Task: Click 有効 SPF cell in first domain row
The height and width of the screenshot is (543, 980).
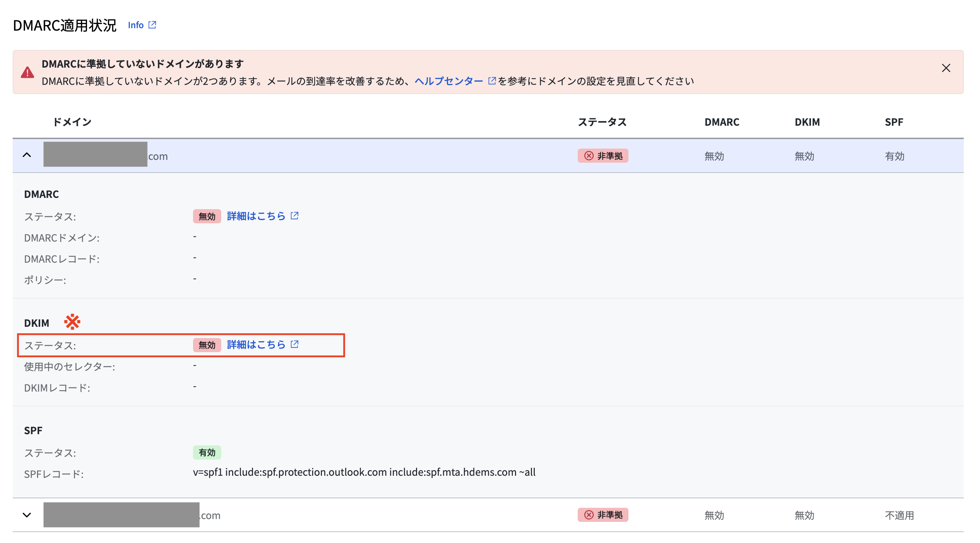Action: [x=894, y=156]
